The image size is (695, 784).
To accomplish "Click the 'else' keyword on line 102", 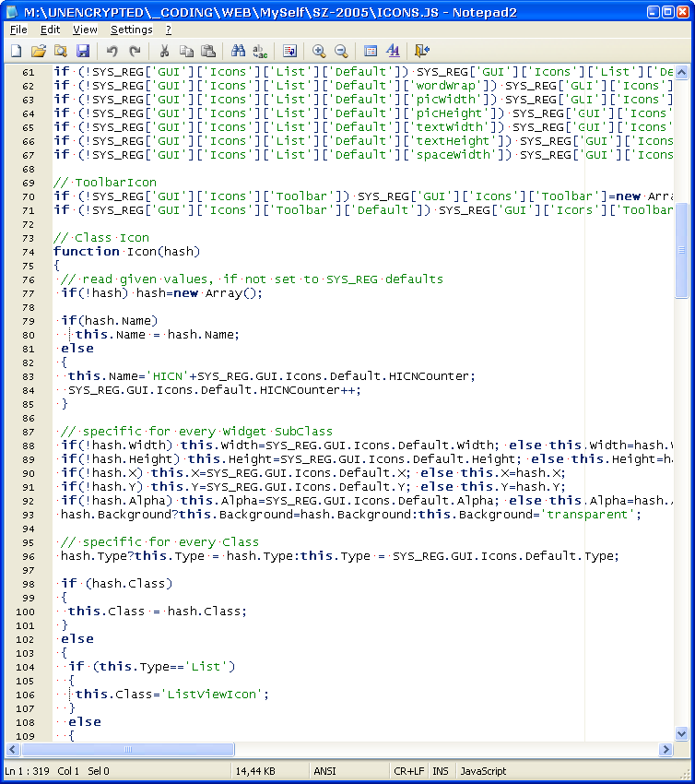I will coord(77,639).
